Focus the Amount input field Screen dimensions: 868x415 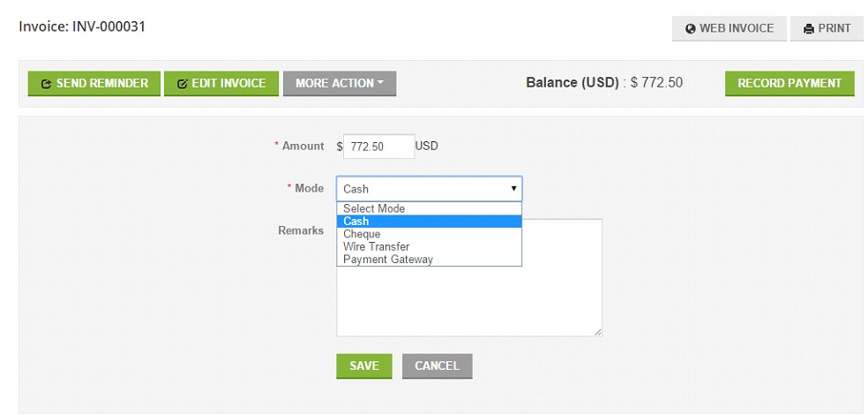point(378,147)
